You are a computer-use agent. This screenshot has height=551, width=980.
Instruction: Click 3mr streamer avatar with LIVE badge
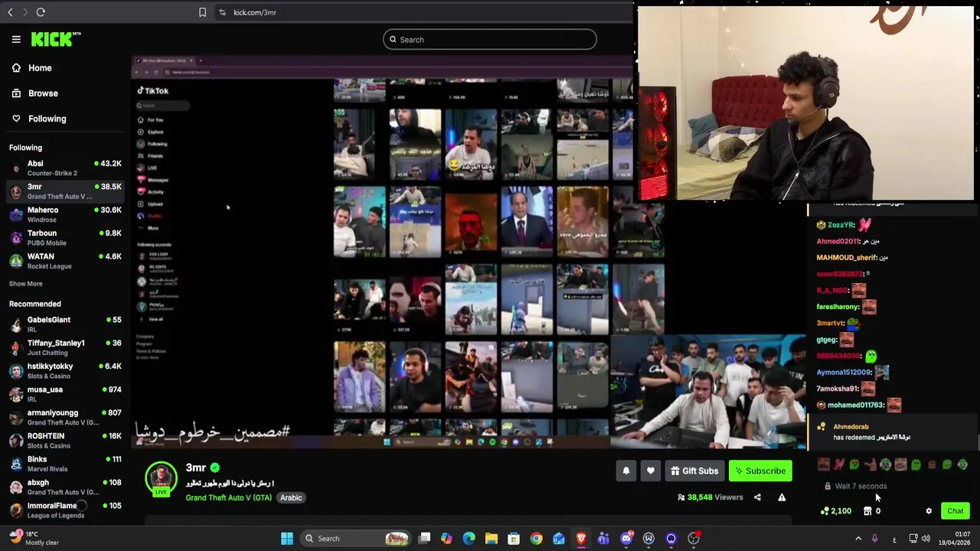(x=161, y=479)
